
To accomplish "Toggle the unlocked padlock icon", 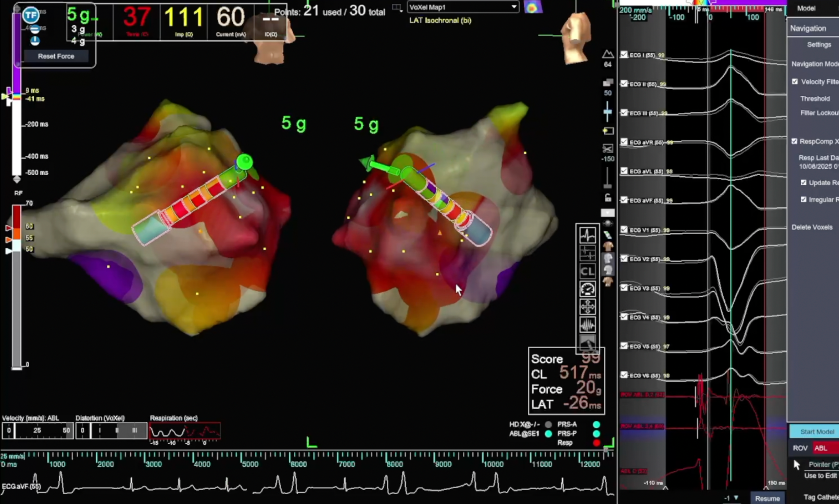I will 608,198.
